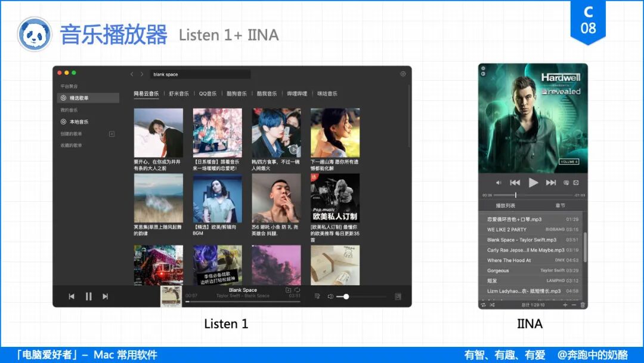This screenshot has width=644, height=363.
Task: Mute the IINA volume speaker icon
Action: click(498, 183)
